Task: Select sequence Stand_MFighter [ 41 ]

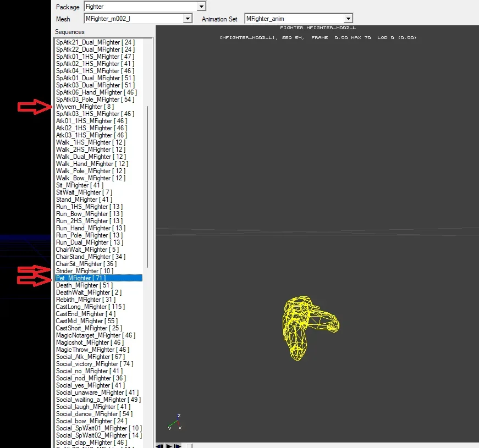Action: (x=84, y=200)
